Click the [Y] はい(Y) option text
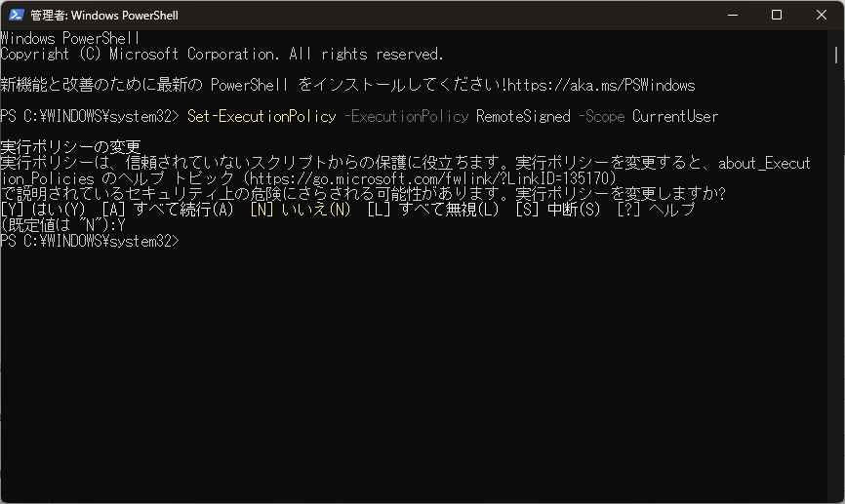This screenshot has width=845, height=504. tap(43, 210)
